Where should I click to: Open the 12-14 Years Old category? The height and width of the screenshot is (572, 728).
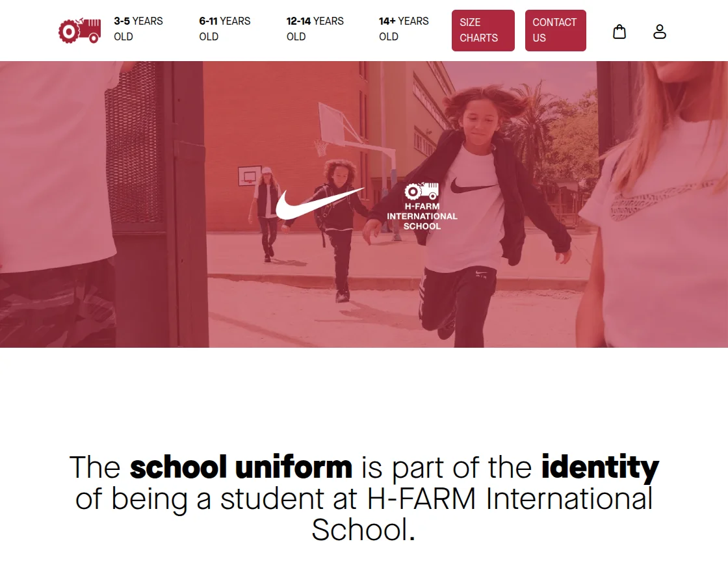click(x=315, y=29)
